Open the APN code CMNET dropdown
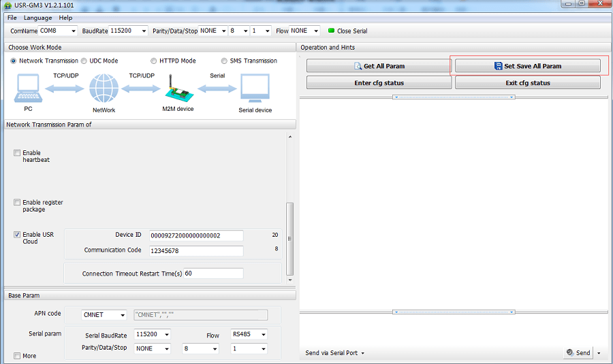The image size is (613, 364). [123, 315]
